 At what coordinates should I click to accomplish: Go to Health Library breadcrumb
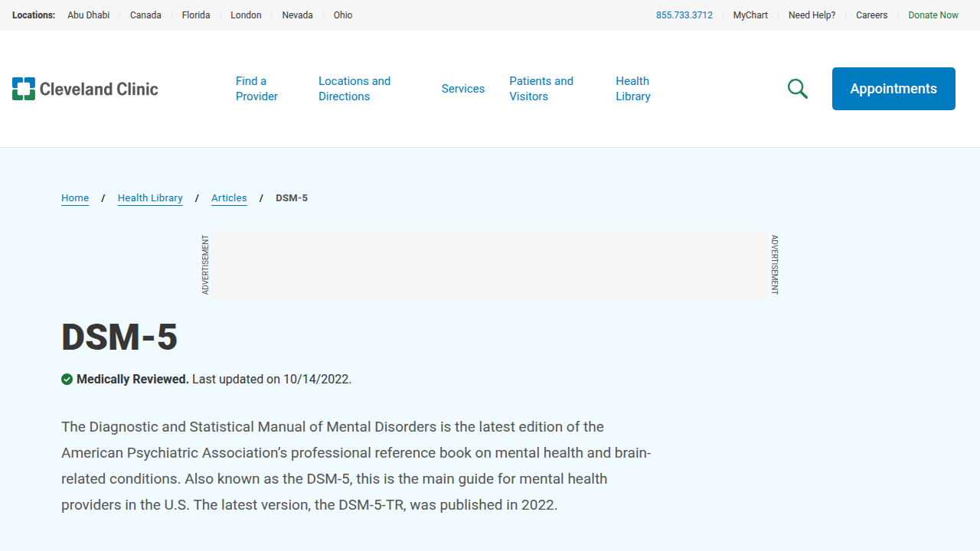[150, 198]
